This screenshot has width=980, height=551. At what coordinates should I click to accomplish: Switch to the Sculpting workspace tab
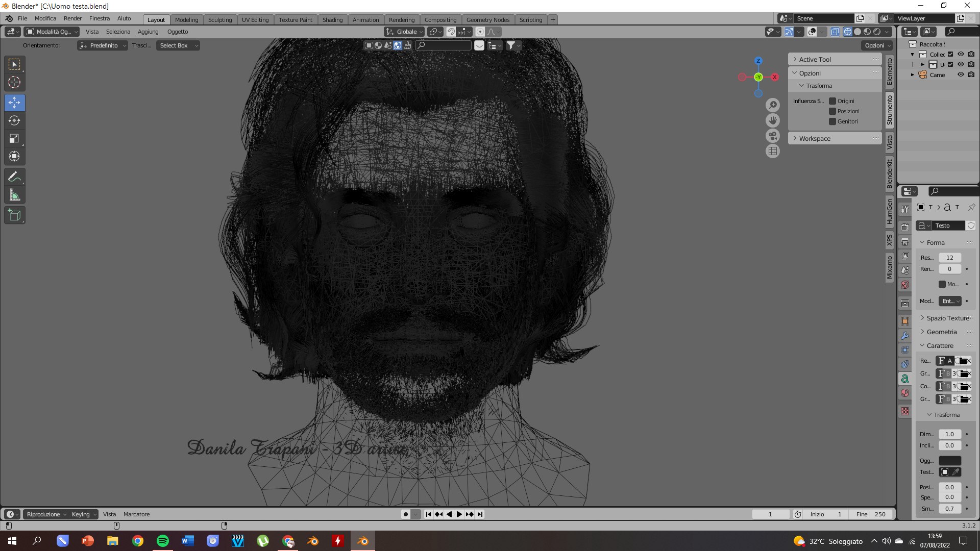(x=219, y=20)
